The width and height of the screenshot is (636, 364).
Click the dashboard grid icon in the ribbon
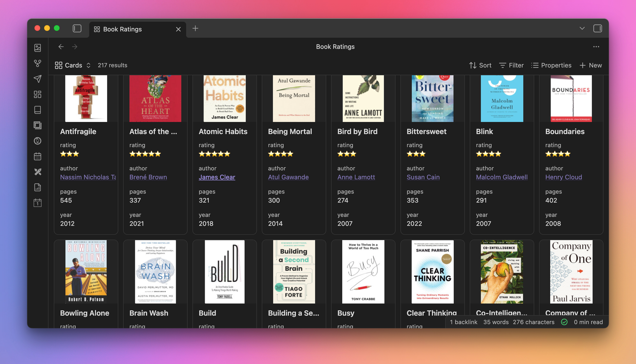(x=38, y=94)
